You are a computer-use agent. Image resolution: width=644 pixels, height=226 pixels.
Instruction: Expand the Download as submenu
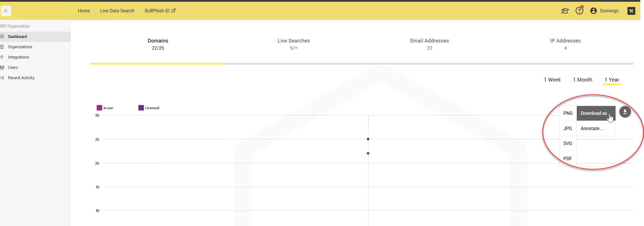point(594,113)
